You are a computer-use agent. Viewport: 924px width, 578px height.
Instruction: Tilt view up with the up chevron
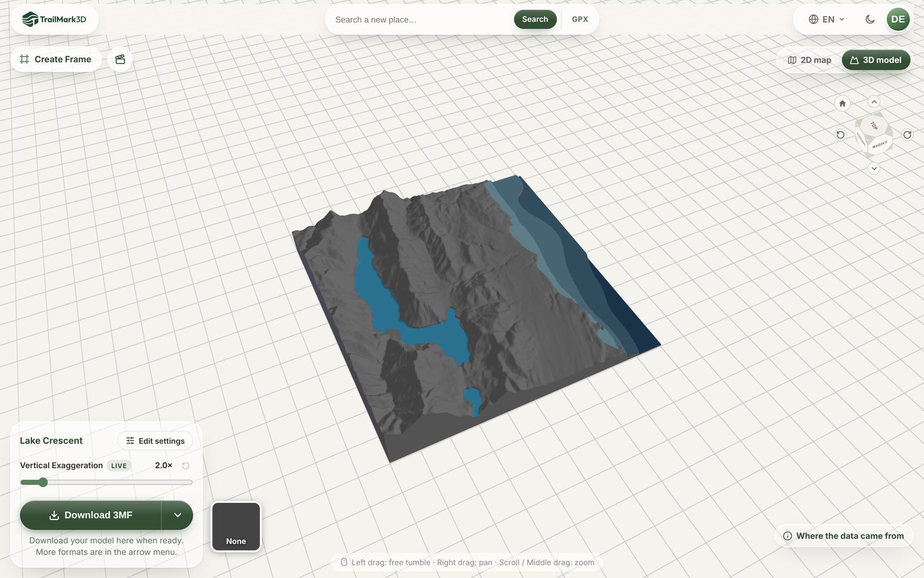point(874,101)
